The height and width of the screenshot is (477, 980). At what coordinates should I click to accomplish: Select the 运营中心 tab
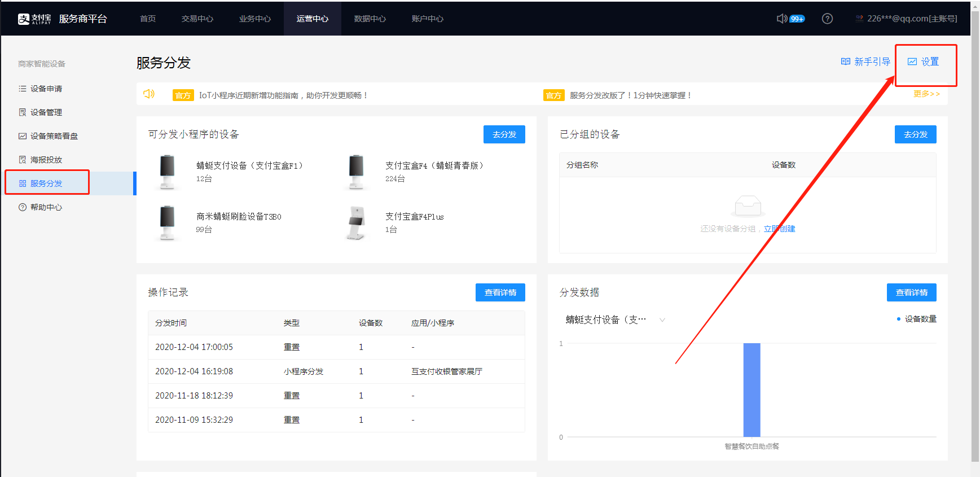point(313,19)
